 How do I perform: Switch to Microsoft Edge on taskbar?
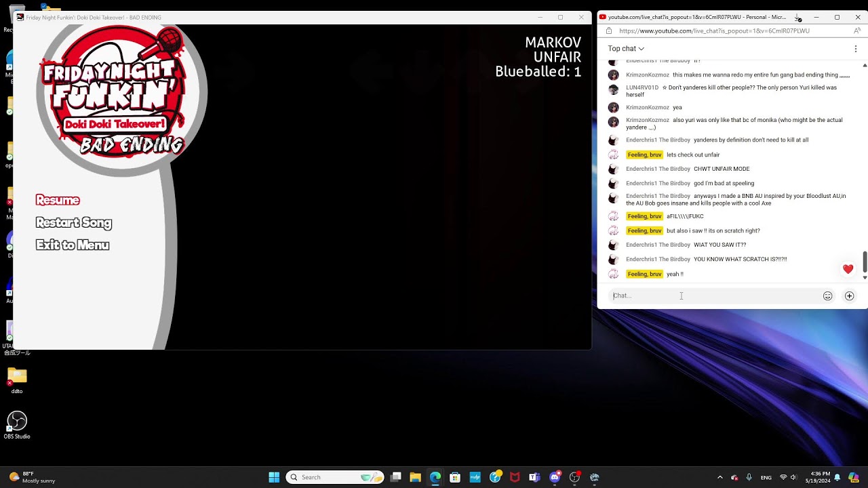(x=435, y=477)
